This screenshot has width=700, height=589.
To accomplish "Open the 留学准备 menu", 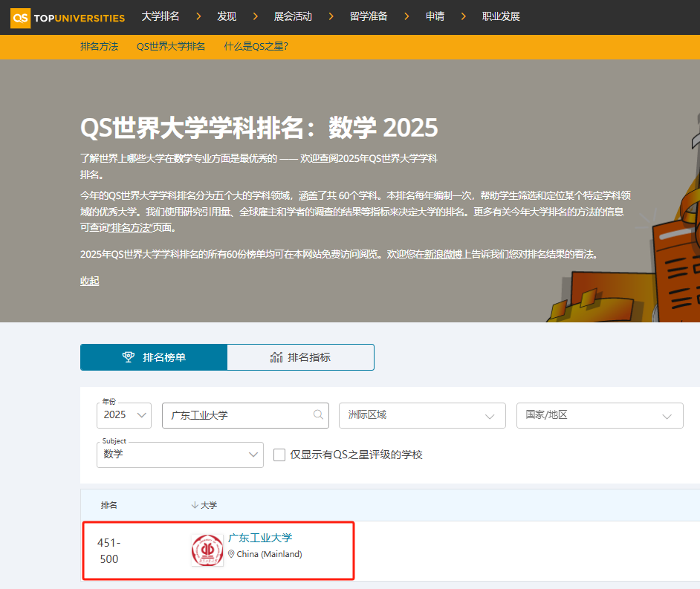I will tap(369, 16).
